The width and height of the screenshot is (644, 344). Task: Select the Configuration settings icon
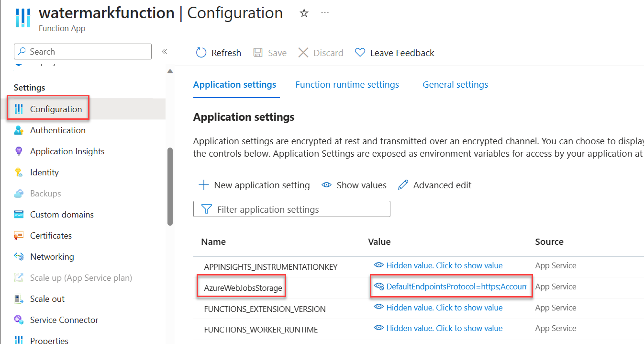(x=20, y=109)
